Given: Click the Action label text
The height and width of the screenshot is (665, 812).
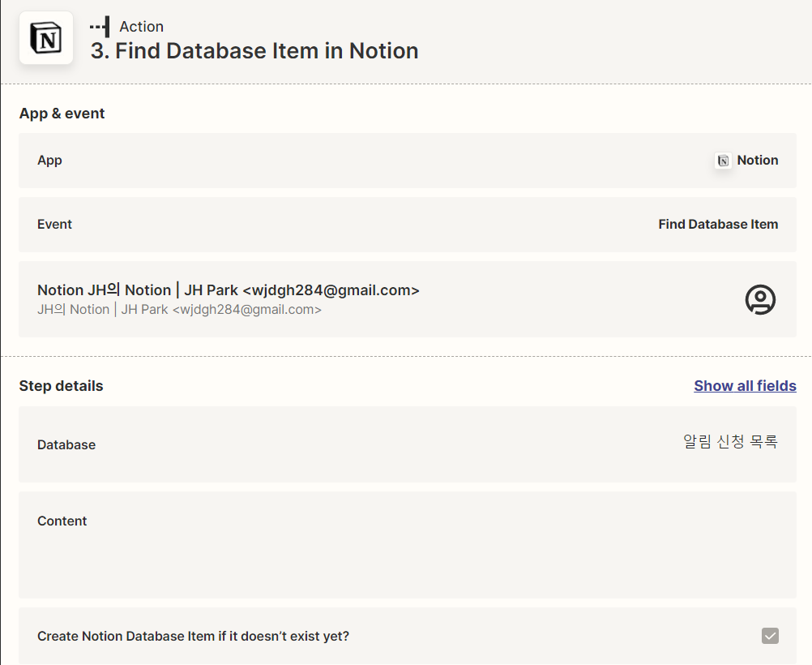Looking at the screenshot, I should pyautogui.click(x=141, y=27).
